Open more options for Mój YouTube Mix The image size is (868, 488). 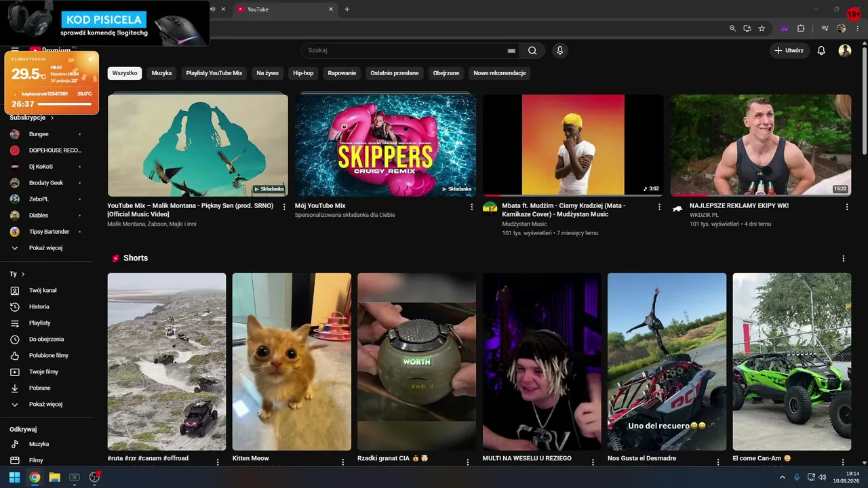coord(472,207)
